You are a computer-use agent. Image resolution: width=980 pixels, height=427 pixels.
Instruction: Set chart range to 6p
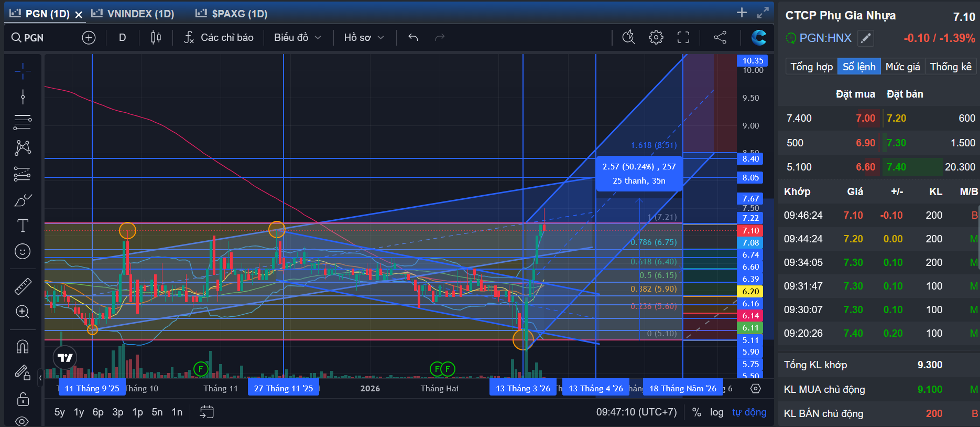98,412
